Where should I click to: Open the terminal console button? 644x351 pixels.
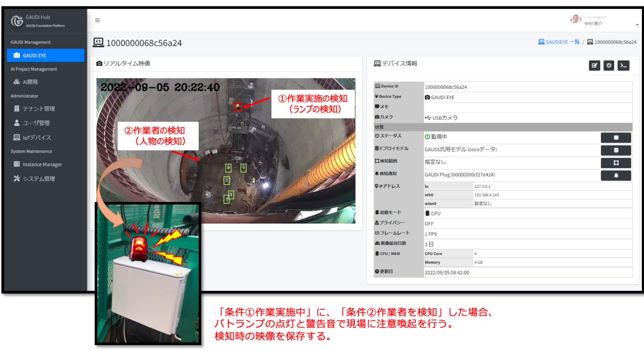pos(624,65)
